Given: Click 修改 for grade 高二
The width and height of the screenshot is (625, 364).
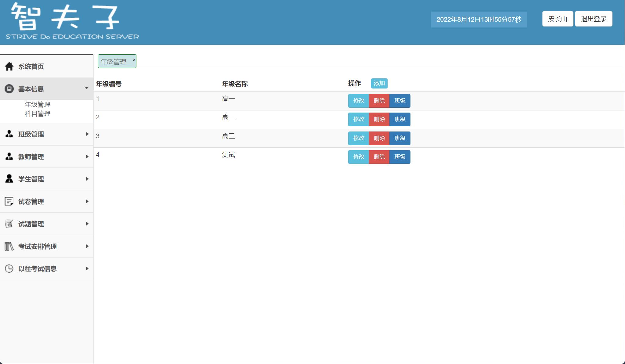Looking at the screenshot, I should point(359,119).
